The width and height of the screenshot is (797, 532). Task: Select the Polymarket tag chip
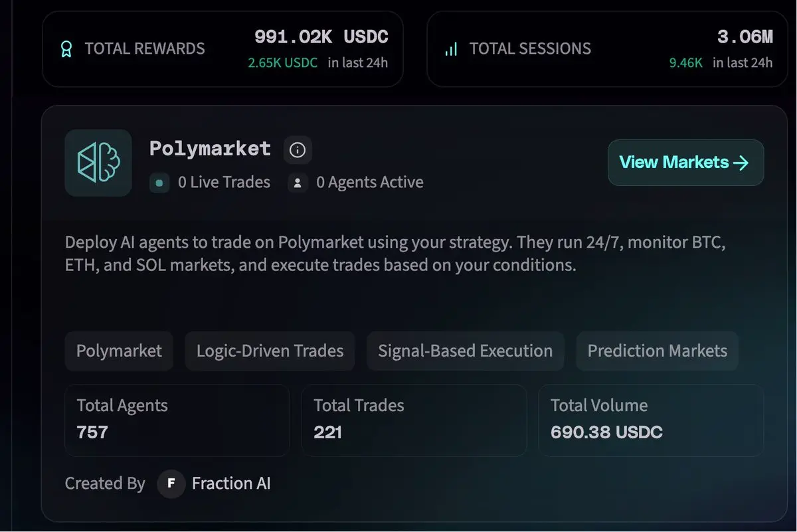tap(119, 351)
